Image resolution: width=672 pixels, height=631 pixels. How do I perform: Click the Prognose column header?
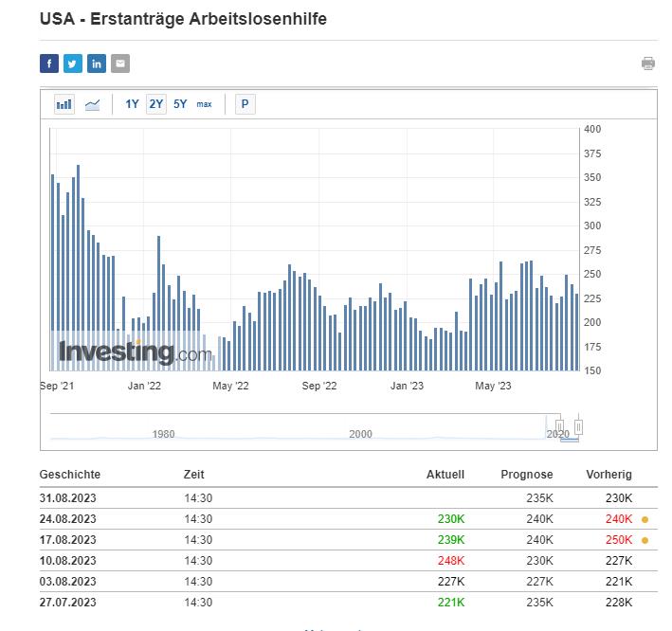click(x=527, y=475)
